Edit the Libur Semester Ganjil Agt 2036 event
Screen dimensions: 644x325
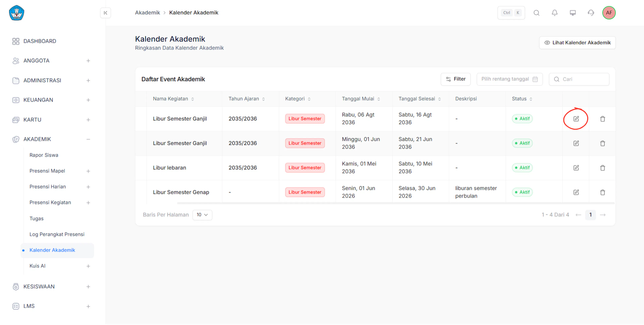[x=576, y=119]
